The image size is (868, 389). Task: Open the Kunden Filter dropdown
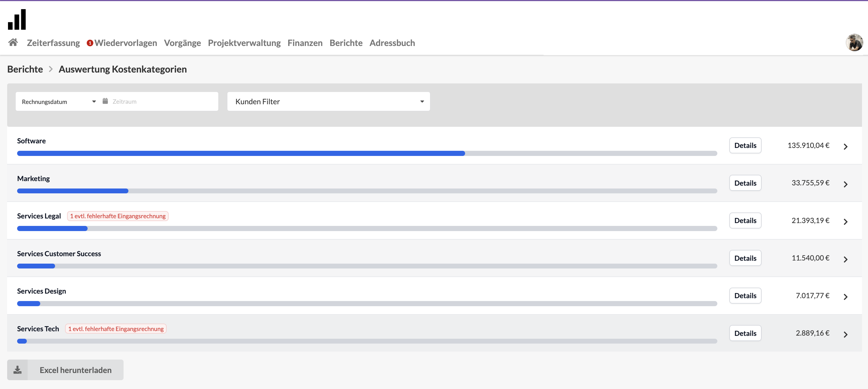pyautogui.click(x=328, y=102)
